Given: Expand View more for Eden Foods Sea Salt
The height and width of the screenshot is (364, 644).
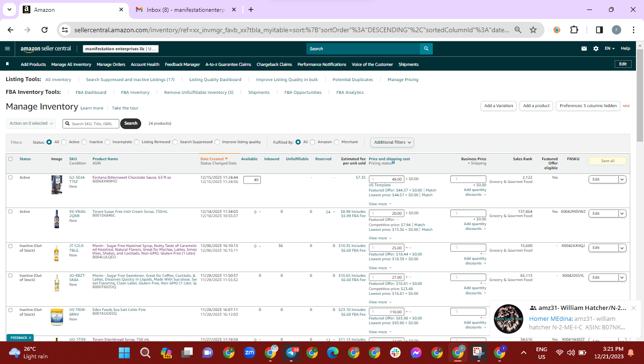Looking at the screenshot, I should point(380,332).
